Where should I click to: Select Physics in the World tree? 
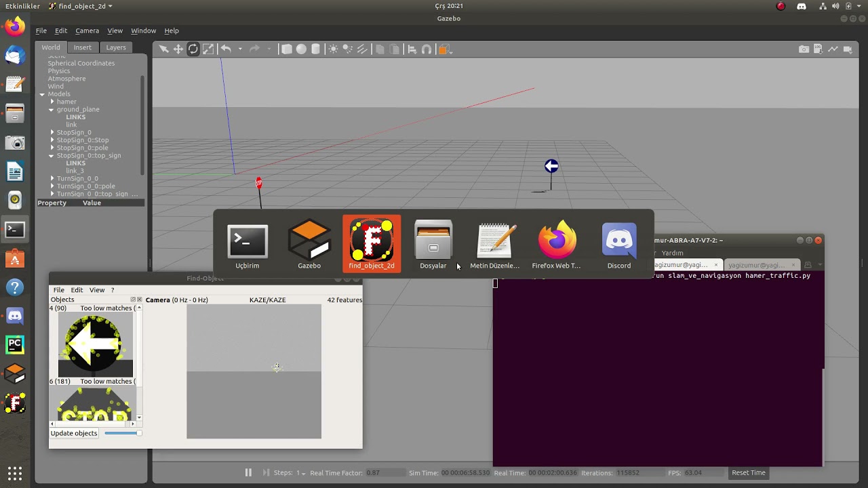coord(58,71)
